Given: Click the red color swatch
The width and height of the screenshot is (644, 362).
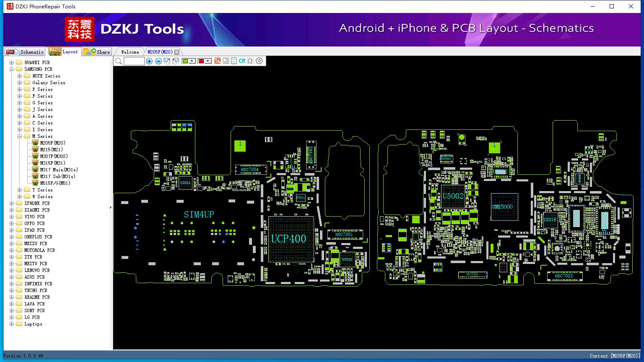Looking at the screenshot, I should [201, 61].
